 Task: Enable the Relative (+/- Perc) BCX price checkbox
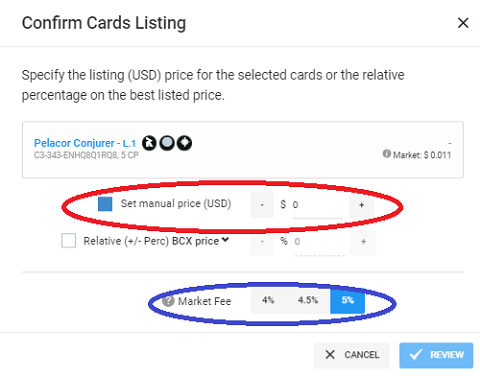pyautogui.click(x=68, y=241)
